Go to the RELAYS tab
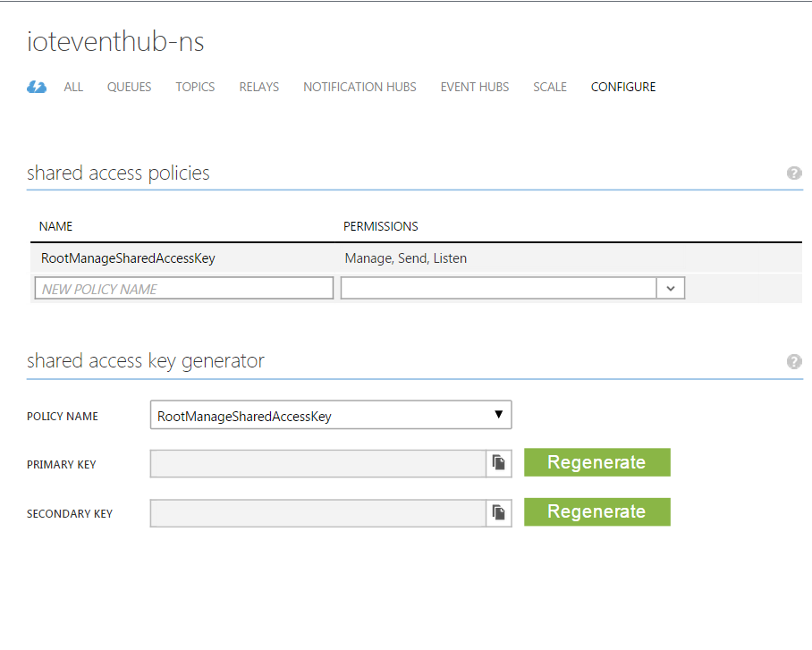 (259, 87)
